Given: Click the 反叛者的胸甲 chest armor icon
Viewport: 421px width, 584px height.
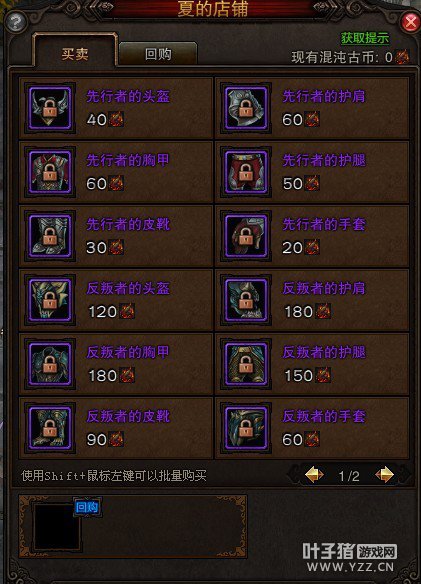Looking at the screenshot, I should pos(50,364).
